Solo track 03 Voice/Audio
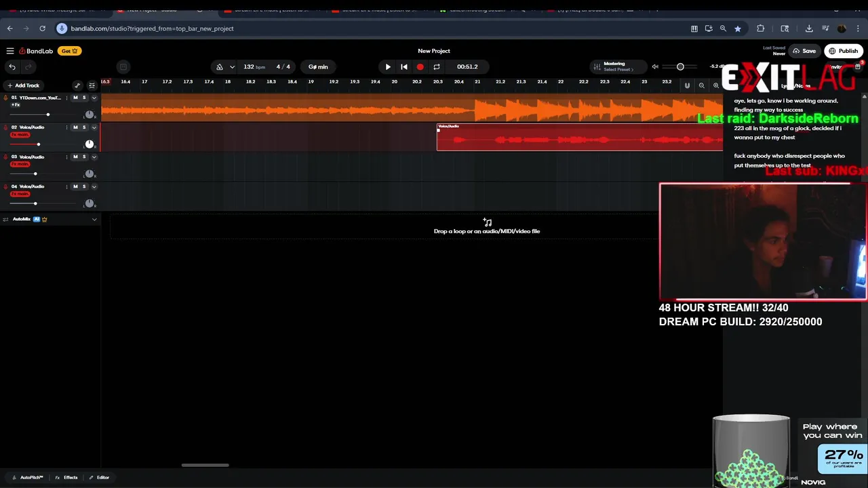 84,157
